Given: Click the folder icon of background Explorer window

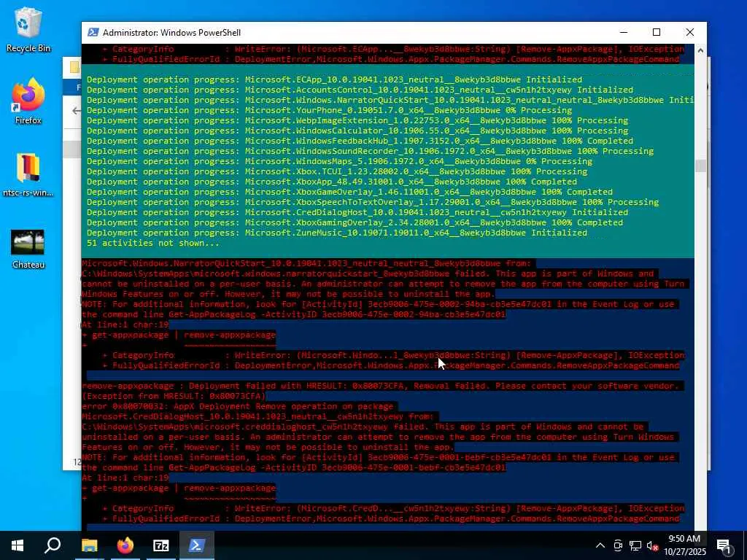Looking at the screenshot, I should 74,67.
